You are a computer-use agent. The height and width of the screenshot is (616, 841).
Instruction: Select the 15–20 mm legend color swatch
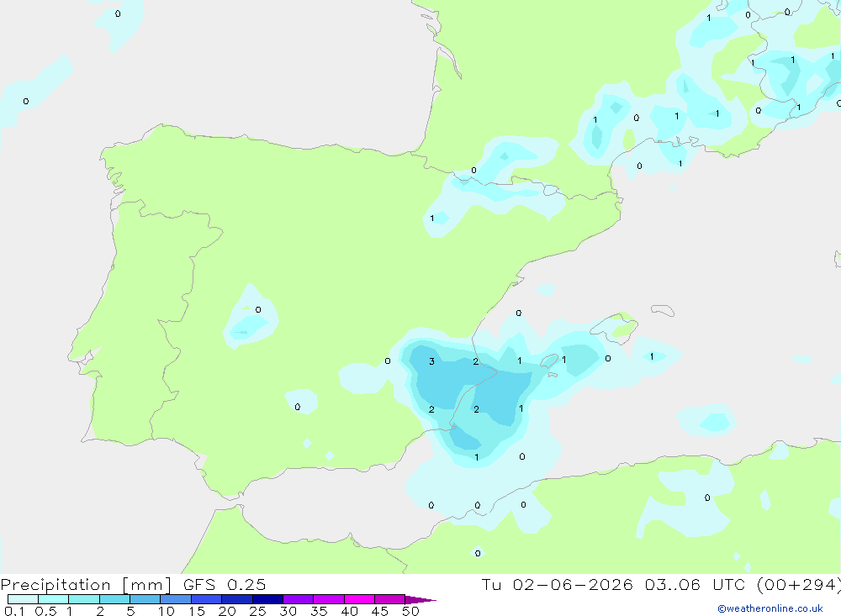pos(207,599)
